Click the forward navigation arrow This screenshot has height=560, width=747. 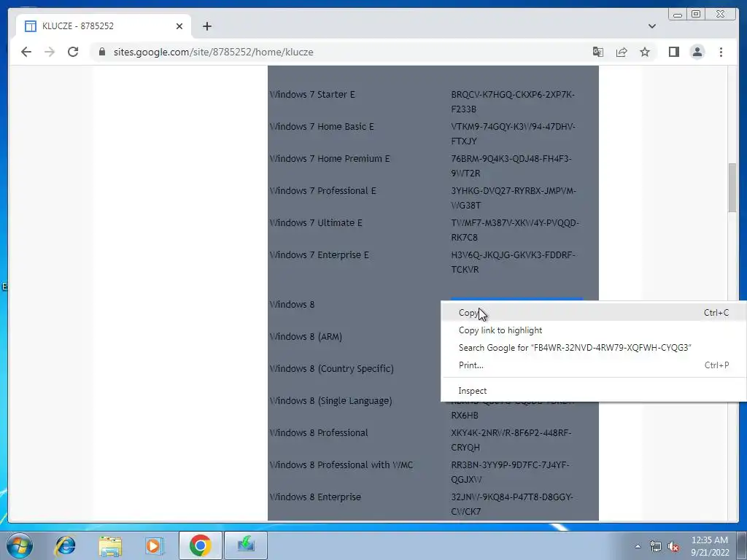pyautogui.click(x=50, y=52)
